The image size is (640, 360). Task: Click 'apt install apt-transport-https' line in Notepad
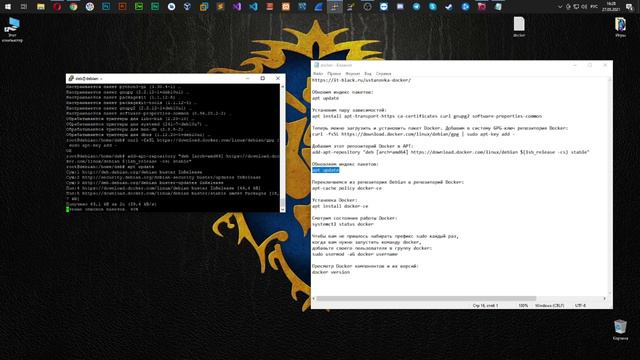(427, 116)
